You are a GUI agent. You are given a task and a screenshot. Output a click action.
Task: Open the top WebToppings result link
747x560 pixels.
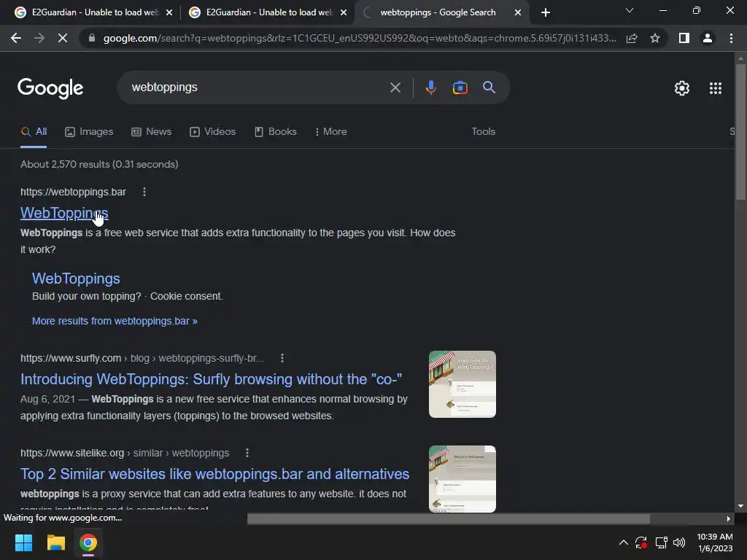[x=64, y=214]
